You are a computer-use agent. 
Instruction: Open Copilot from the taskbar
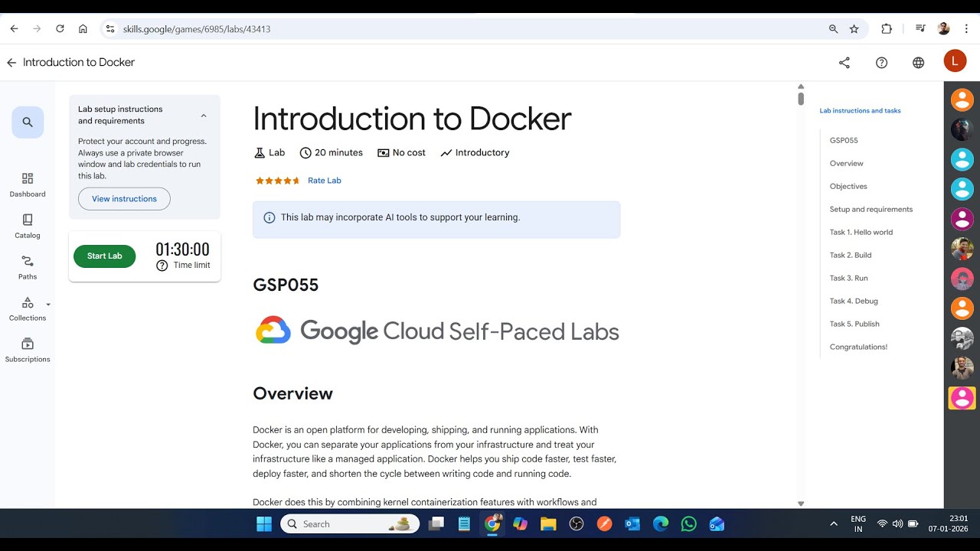520,524
